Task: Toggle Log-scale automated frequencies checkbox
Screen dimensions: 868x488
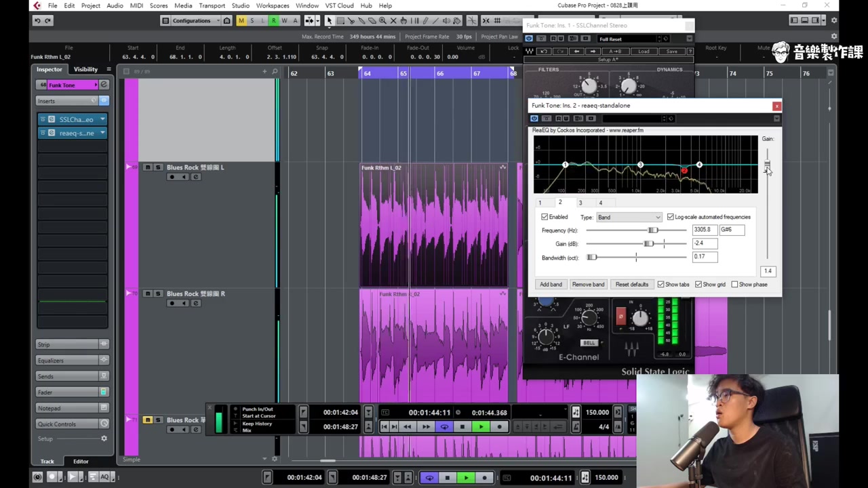Action: [671, 217]
